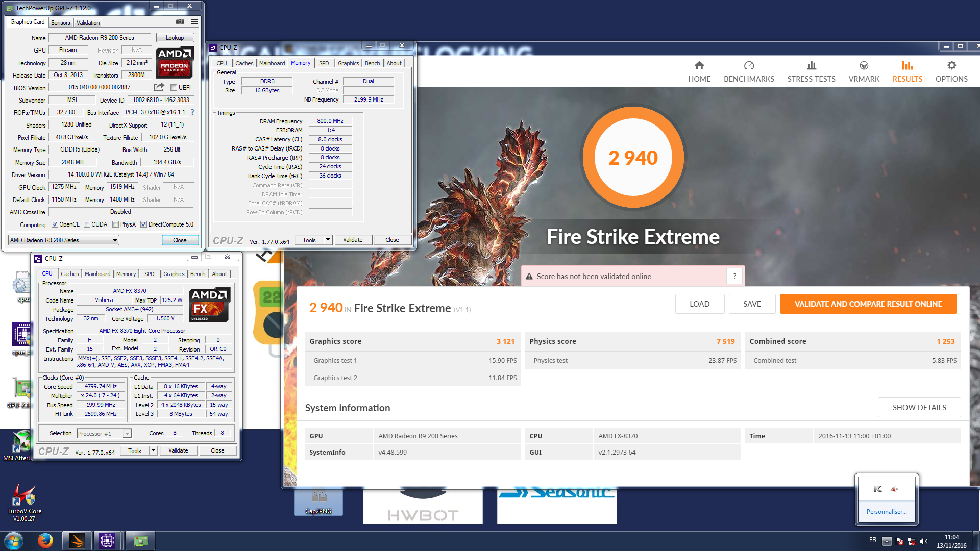Open the Windows Start menu
The width and height of the screenshot is (980, 551).
click(14, 541)
